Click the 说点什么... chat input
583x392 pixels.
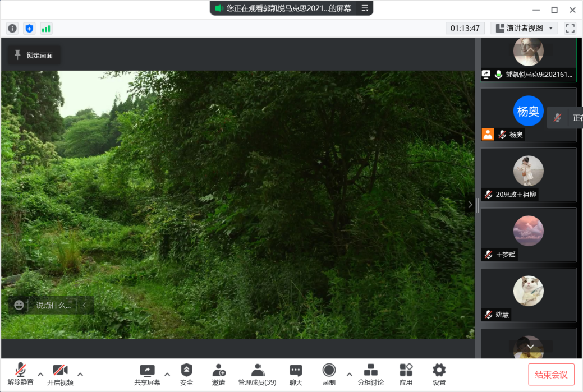pos(53,306)
